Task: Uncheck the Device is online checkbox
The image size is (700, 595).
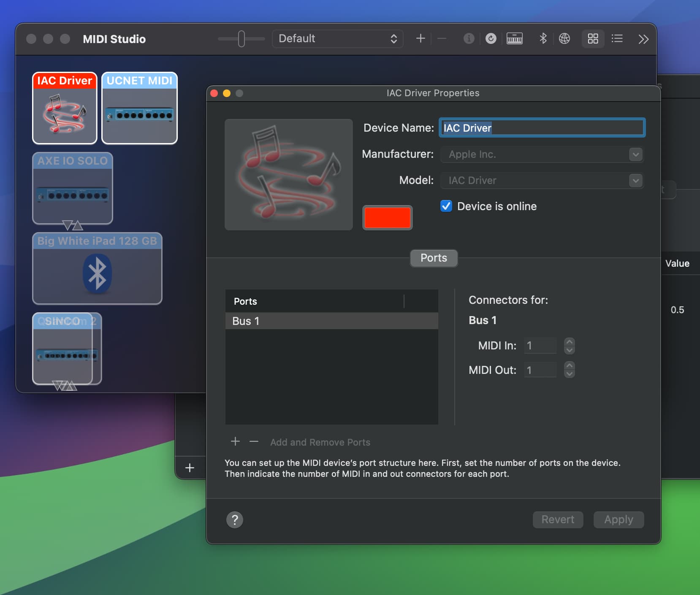Action: click(x=446, y=206)
